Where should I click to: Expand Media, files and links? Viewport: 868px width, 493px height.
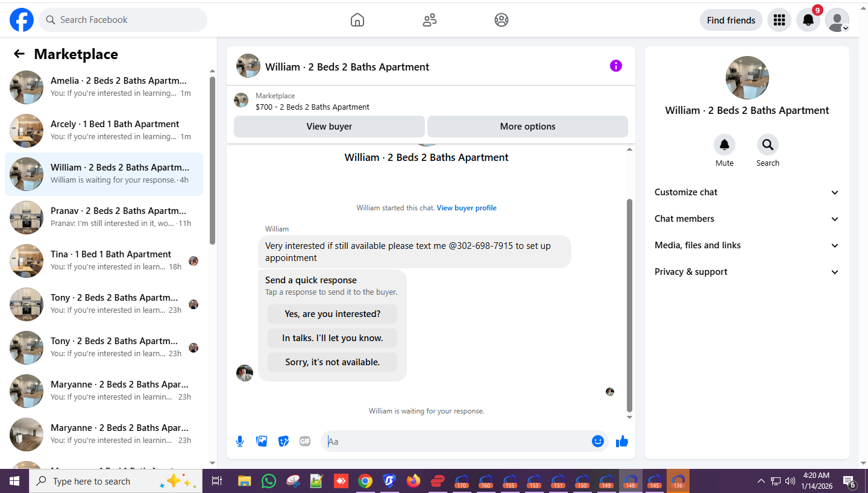coord(747,245)
